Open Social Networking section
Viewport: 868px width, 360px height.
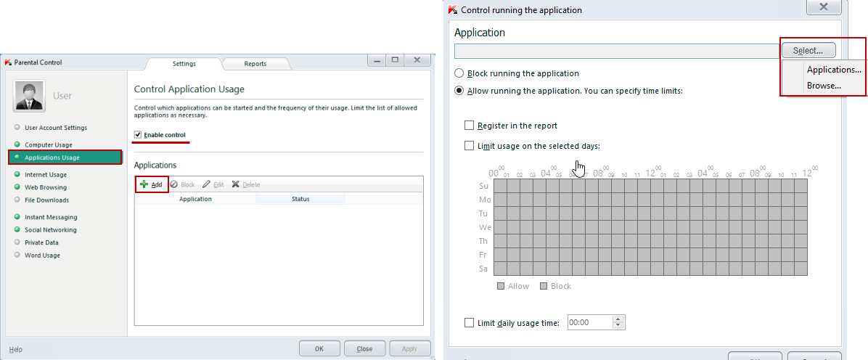(x=50, y=230)
